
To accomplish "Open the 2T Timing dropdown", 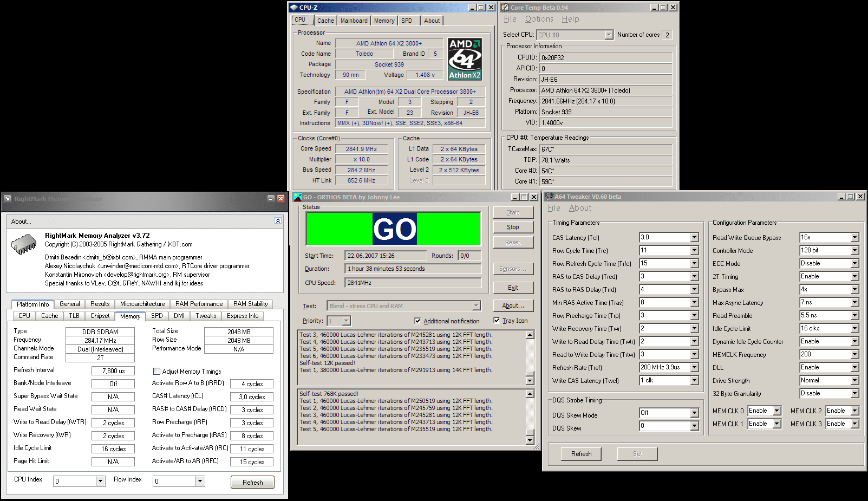I will tap(854, 276).
